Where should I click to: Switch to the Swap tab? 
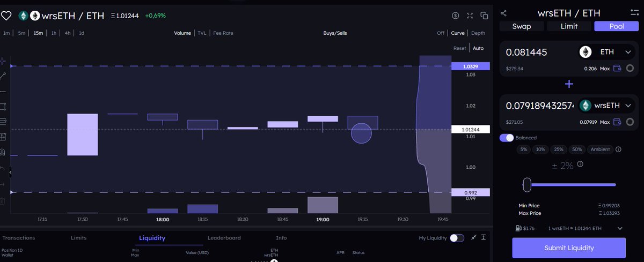(522, 26)
